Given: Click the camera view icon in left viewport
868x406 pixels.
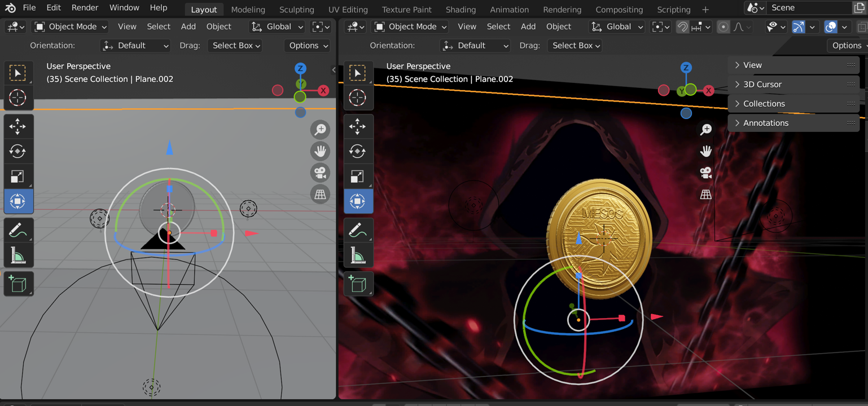Looking at the screenshot, I should pos(321,173).
